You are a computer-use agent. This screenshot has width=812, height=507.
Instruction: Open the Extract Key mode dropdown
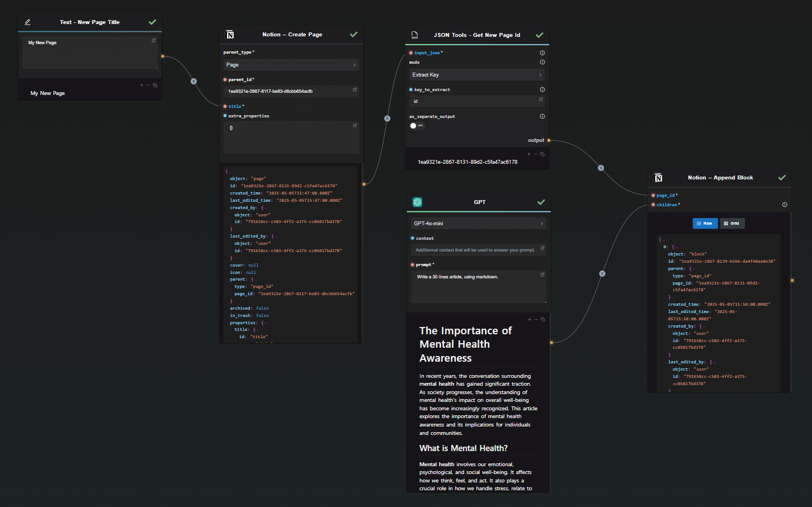(x=477, y=75)
